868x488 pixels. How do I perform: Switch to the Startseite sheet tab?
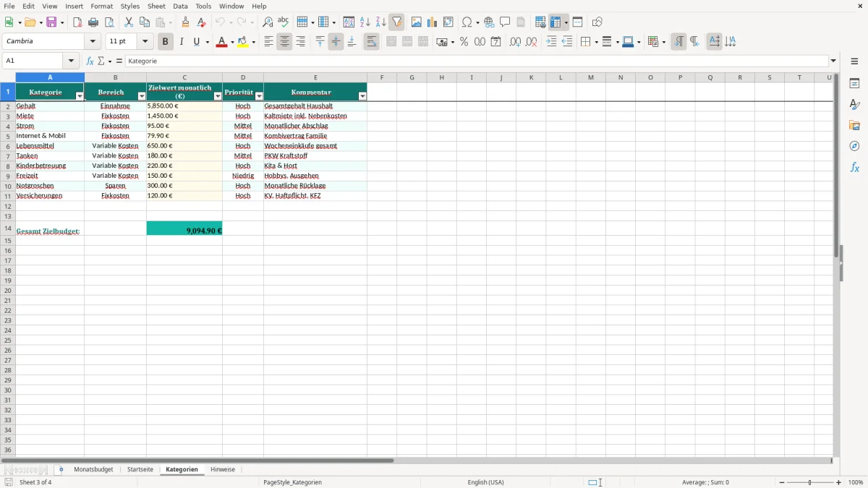coord(140,470)
